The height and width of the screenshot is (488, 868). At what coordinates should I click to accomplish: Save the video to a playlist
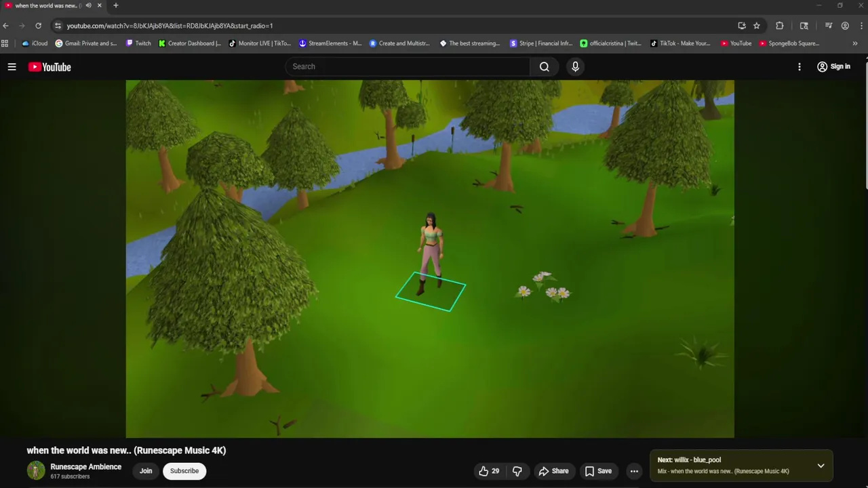[598, 471]
